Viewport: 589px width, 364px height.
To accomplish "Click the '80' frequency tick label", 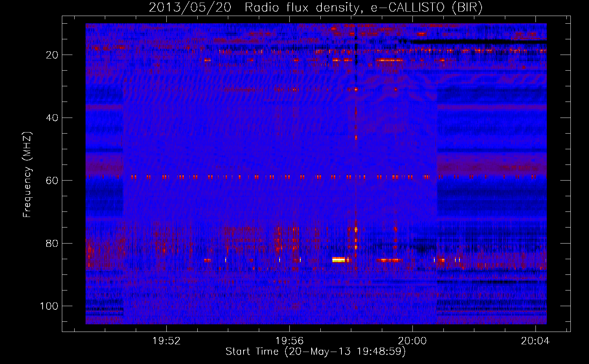I will 52,243.
